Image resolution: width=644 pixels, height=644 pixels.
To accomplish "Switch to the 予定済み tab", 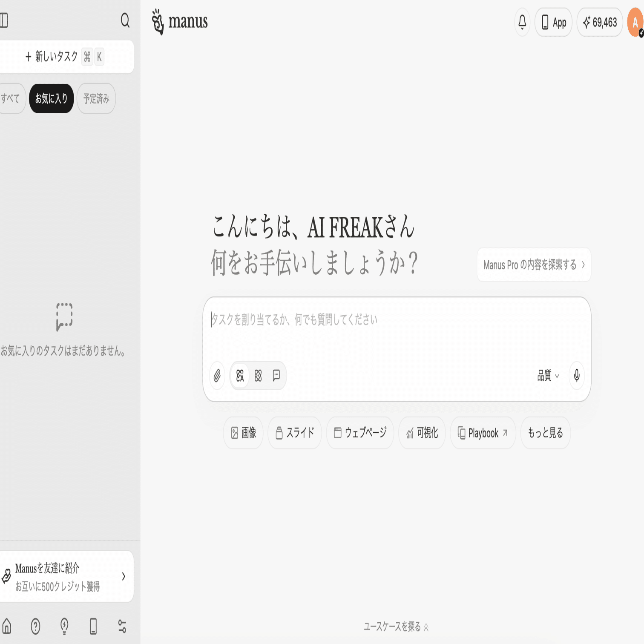I will tap(96, 98).
